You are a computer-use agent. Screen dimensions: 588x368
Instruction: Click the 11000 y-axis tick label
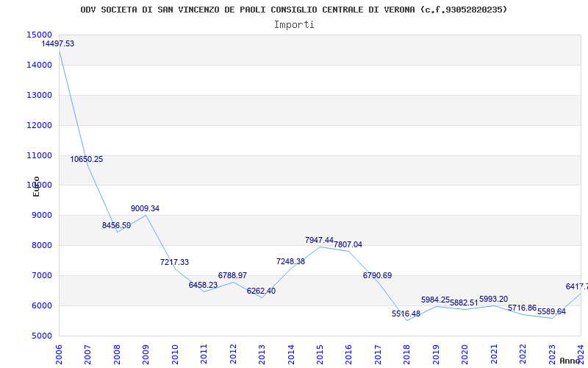39,155
